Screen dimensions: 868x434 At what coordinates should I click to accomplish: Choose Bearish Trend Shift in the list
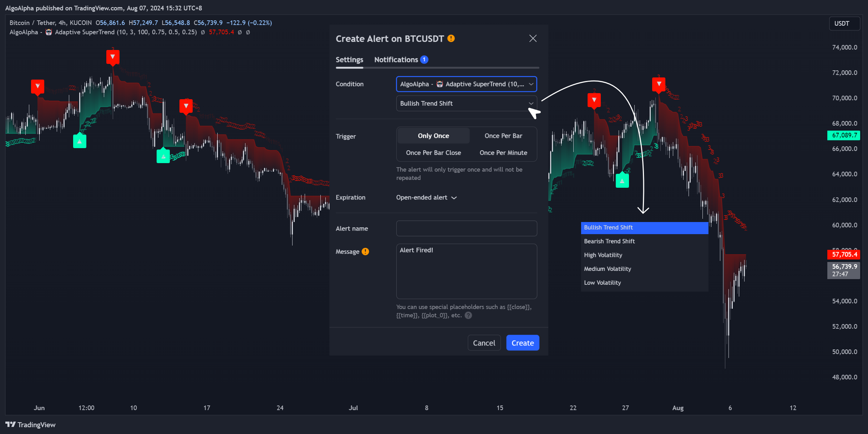[x=644, y=241]
